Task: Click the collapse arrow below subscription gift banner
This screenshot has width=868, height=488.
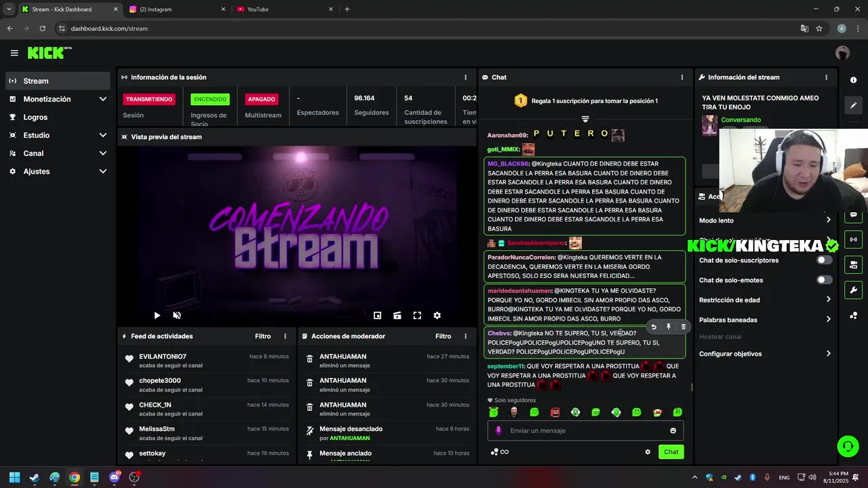Action: 585,119
